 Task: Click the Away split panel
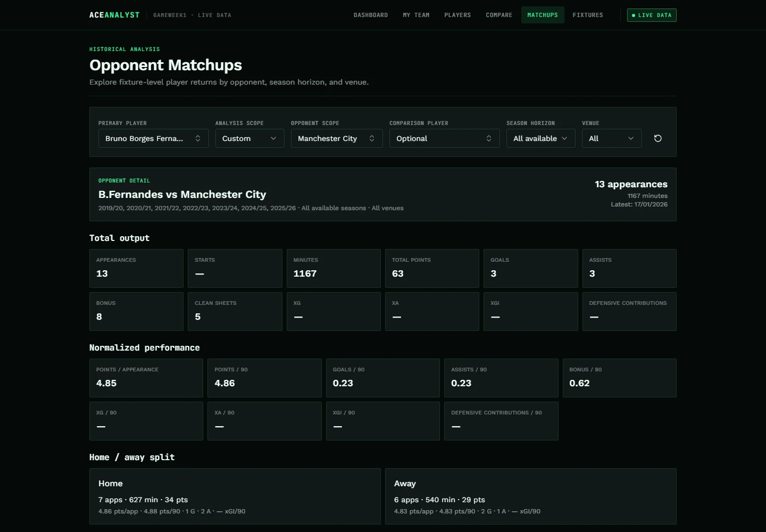point(531,496)
